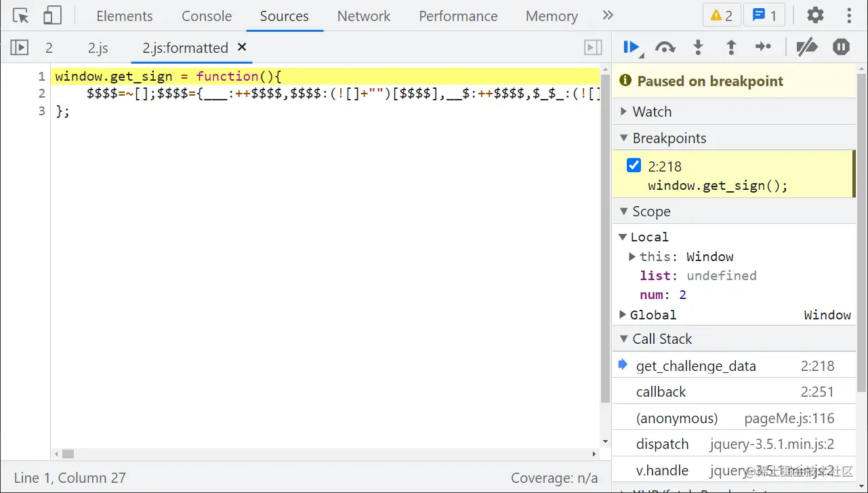This screenshot has width=868, height=493.
Task: Expand the Watch section
Action: coord(734,112)
